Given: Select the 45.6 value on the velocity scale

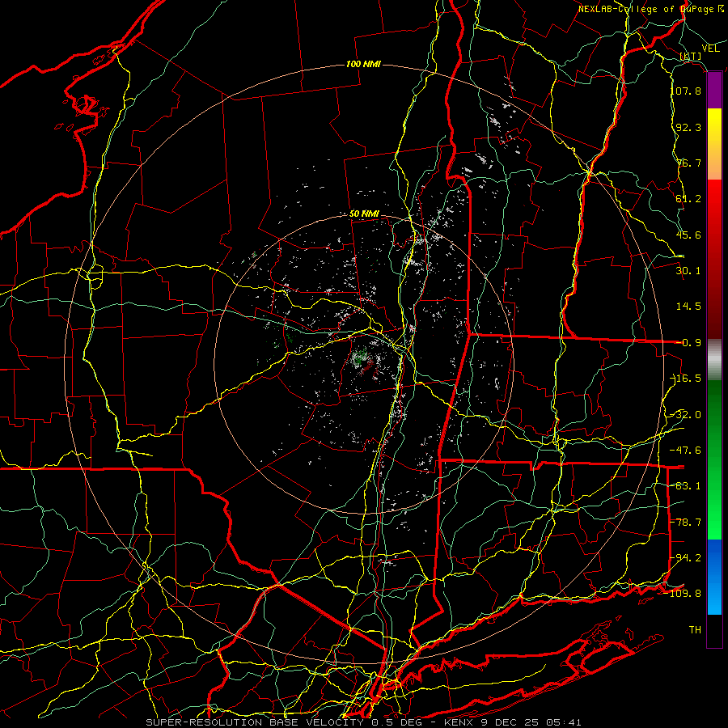Looking at the screenshot, I should [688, 235].
